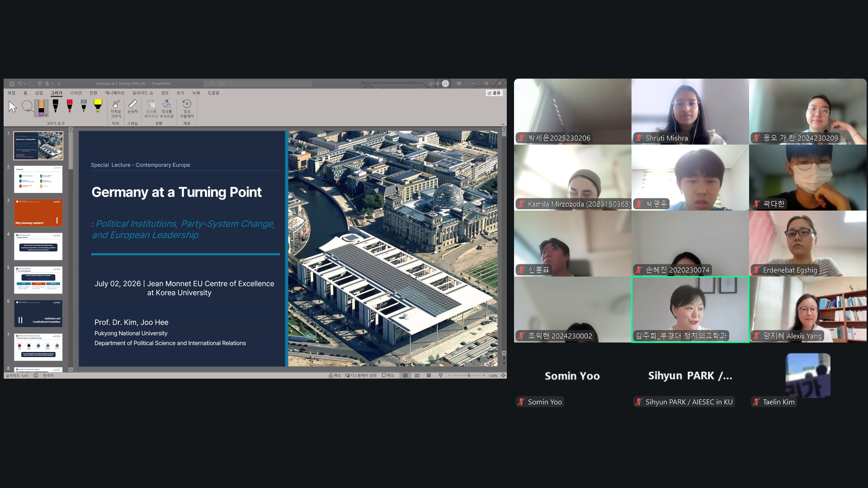Click the 공유 (Share) button
Screen dimensions: 868x488
(494, 93)
